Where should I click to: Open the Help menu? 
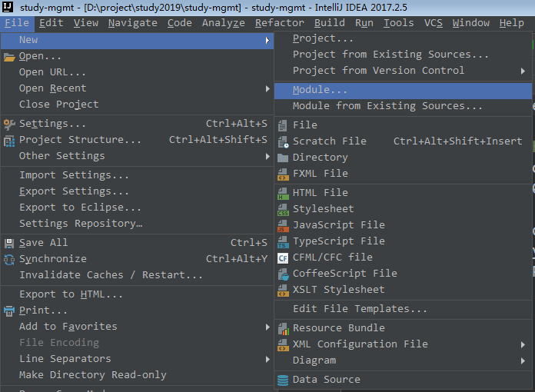511,23
